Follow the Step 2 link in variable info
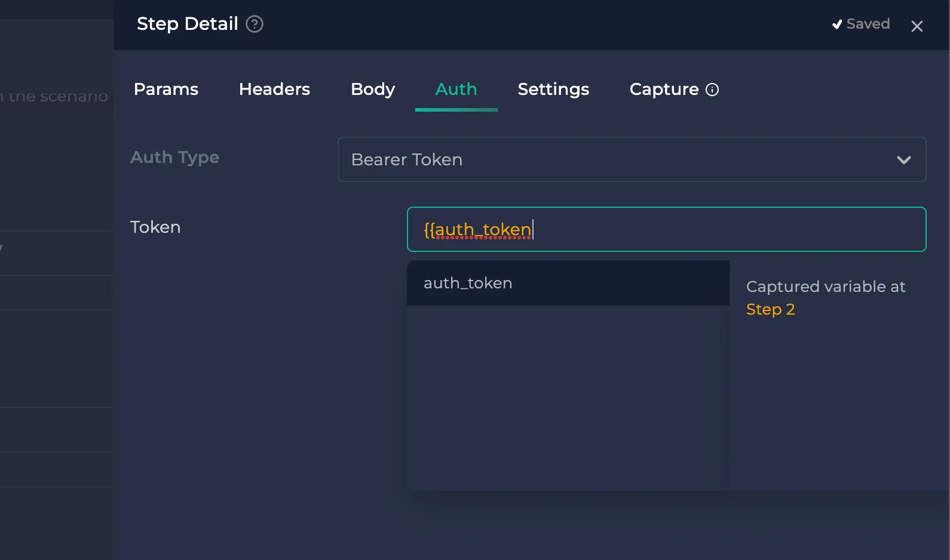This screenshot has width=950, height=560. (770, 309)
